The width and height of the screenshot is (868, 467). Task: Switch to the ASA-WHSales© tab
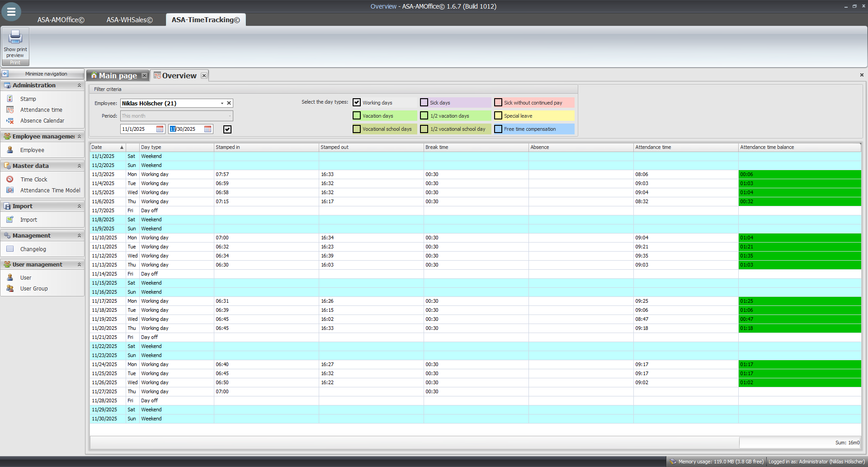(x=129, y=20)
